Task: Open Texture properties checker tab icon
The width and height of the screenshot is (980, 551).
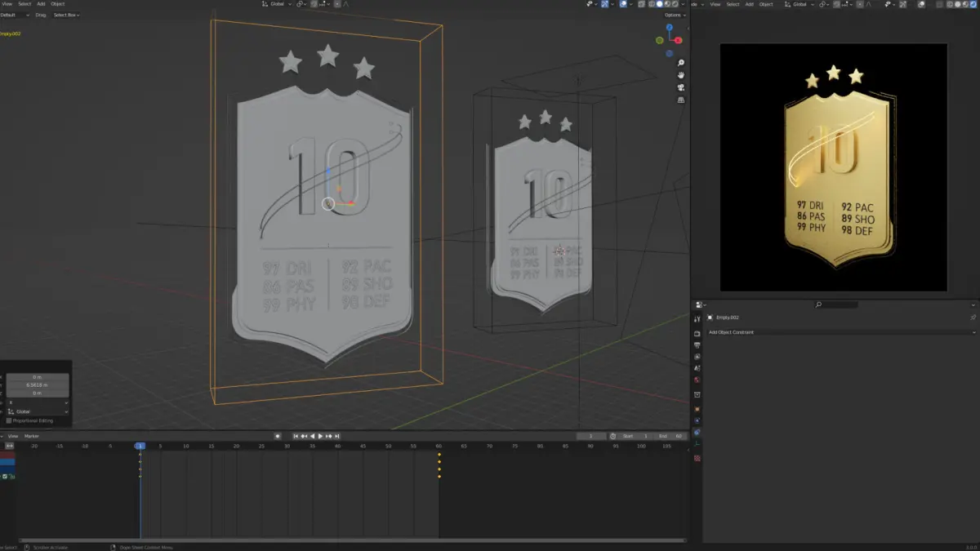Action: [697, 458]
